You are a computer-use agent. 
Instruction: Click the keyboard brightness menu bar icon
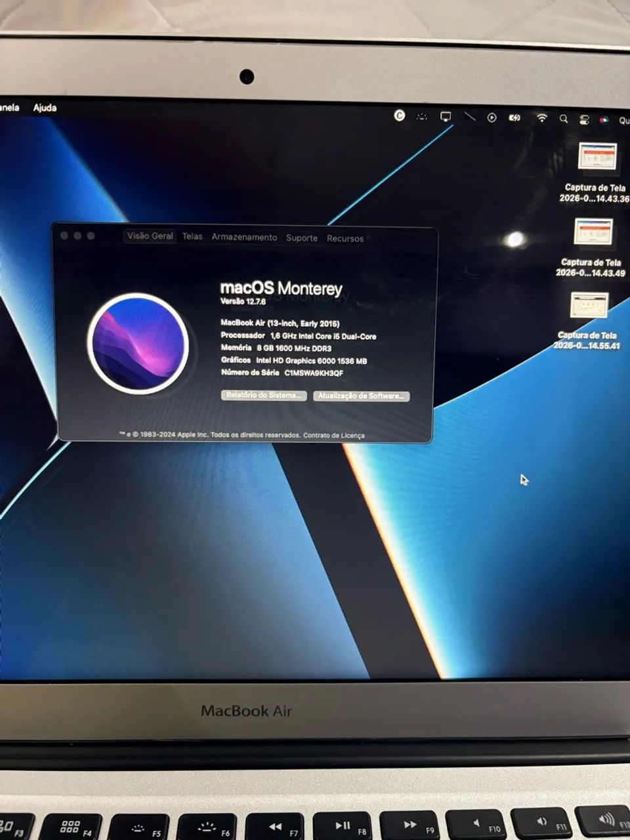[422, 117]
